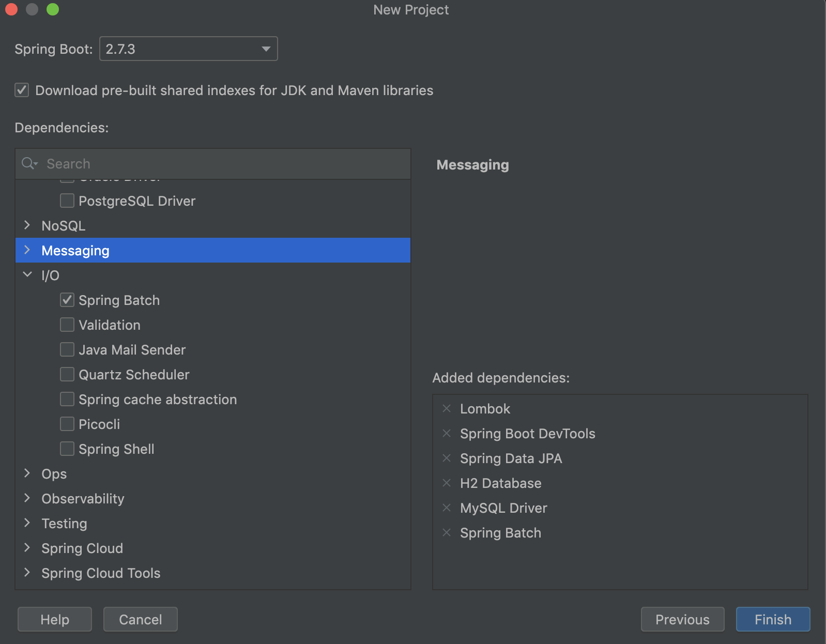Collapse the I/O category
The height and width of the screenshot is (644, 826).
coord(27,275)
